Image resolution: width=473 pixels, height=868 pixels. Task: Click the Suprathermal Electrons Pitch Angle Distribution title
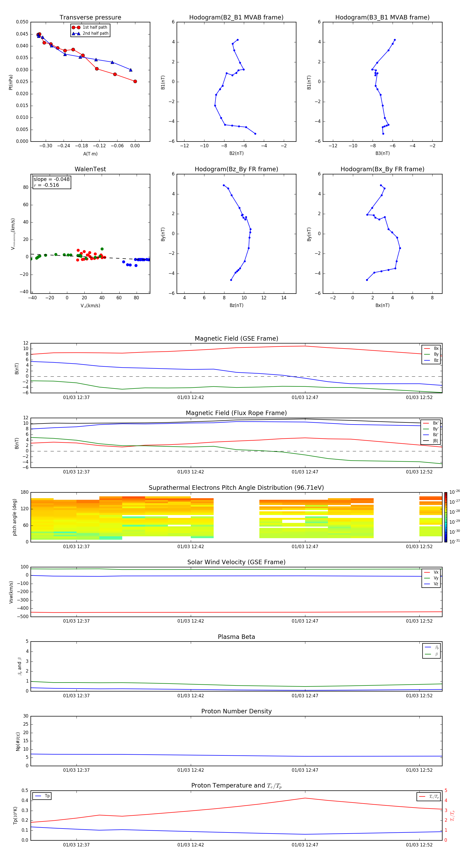point(236,488)
